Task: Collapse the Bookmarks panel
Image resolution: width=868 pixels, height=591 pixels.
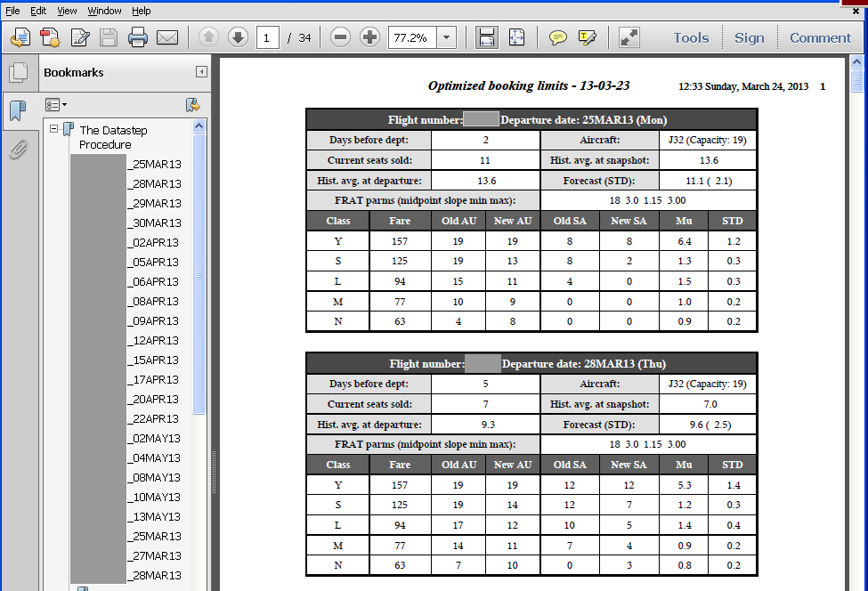Action: tap(201, 72)
